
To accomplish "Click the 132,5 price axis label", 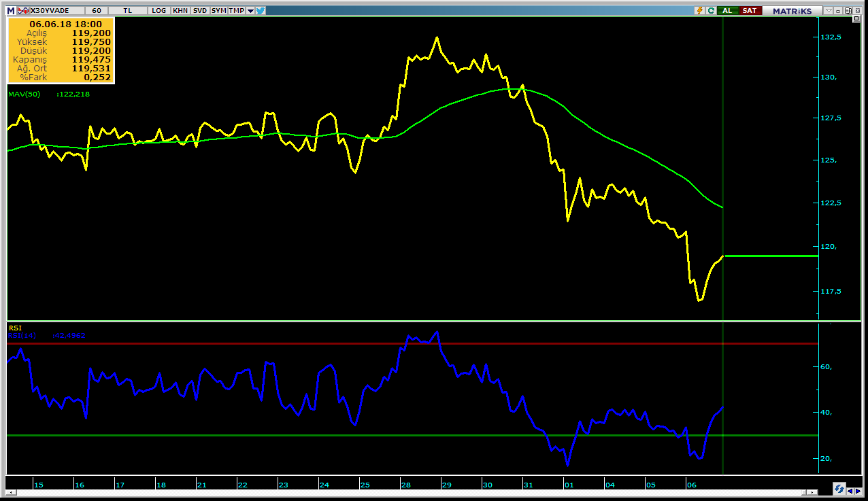I will pos(831,37).
